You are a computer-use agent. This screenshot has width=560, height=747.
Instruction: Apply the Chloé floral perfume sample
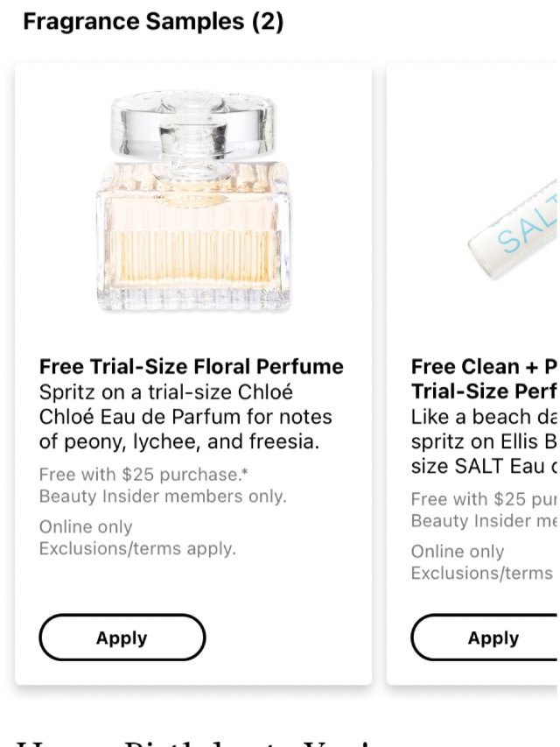tap(122, 638)
